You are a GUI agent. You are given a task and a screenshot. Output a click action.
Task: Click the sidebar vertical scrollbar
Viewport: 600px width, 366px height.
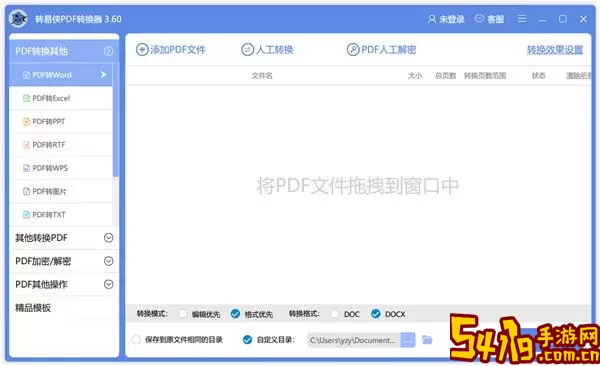(x=116, y=121)
